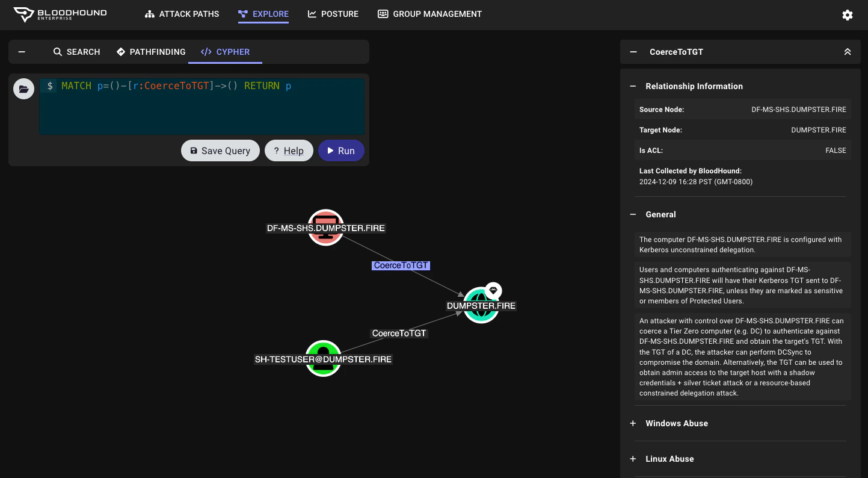
Task: Click the unconstrained delegation description paragraph
Action: 743,244
